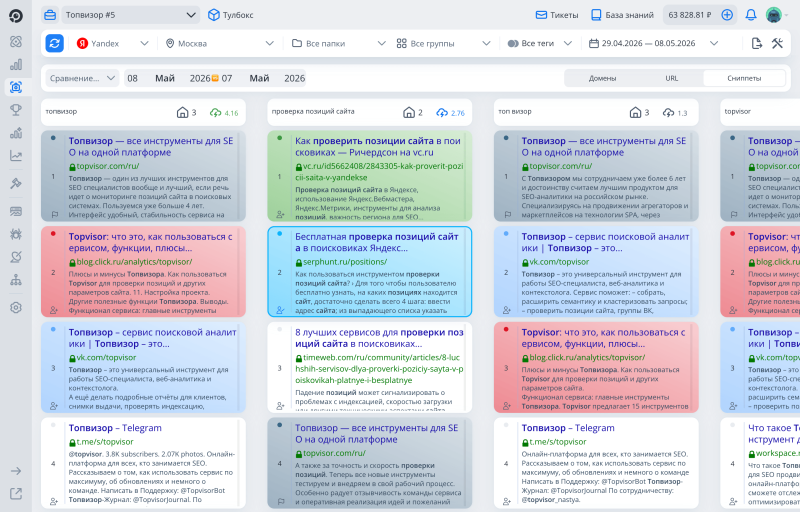The image size is (800, 512).
Task: Open Topvisor: что это title in топвизор column
Action: click(x=151, y=242)
